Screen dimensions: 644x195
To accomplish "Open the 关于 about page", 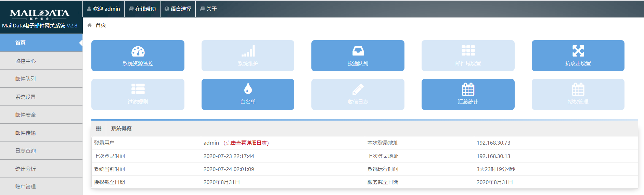I will pos(208,9).
